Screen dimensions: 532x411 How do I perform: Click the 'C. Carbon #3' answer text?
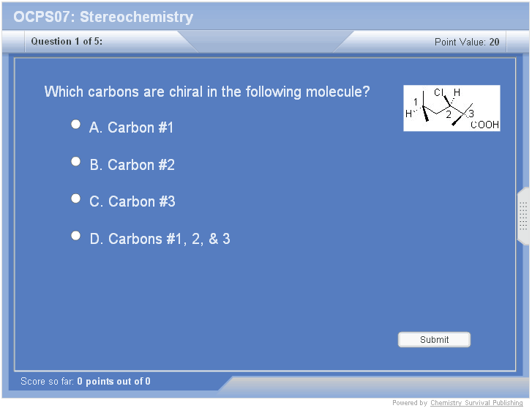pyautogui.click(x=132, y=201)
